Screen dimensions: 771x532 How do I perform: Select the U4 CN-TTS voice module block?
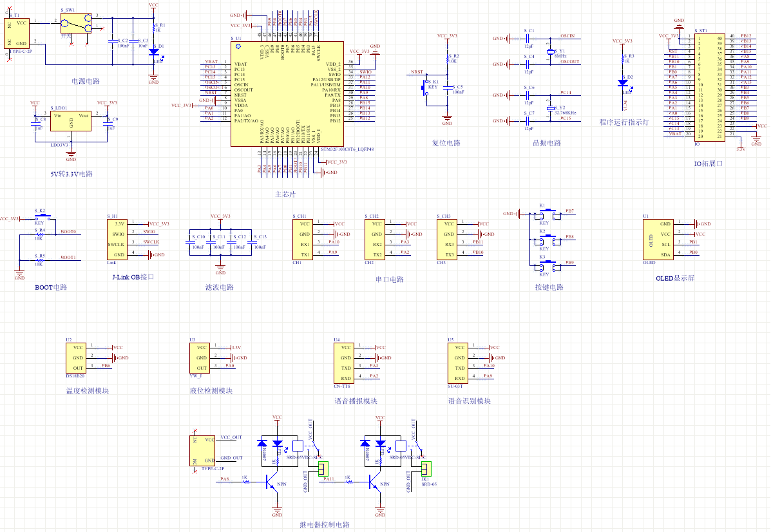click(344, 363)
